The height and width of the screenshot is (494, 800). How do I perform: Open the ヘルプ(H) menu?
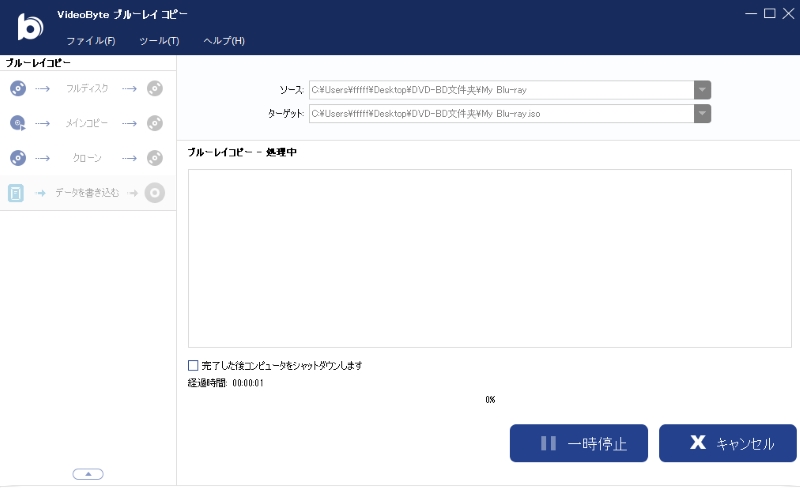(224, 41)
